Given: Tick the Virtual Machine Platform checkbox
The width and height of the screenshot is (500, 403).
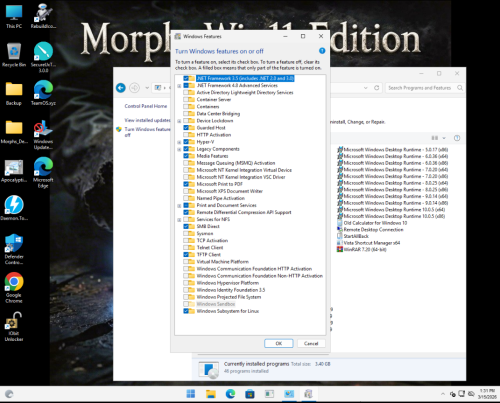Looking at the screenshot, I should 186,262.
